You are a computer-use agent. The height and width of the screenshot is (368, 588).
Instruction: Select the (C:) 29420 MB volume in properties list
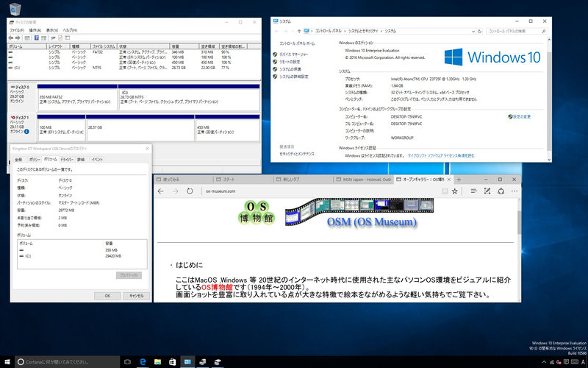(x=82, y=256)
